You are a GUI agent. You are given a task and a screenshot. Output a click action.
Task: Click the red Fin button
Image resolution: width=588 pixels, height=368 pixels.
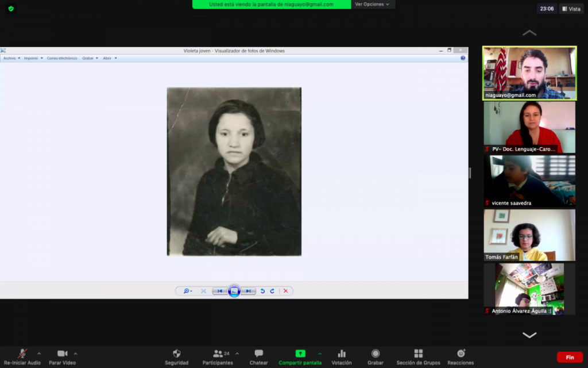coord(570,357)
